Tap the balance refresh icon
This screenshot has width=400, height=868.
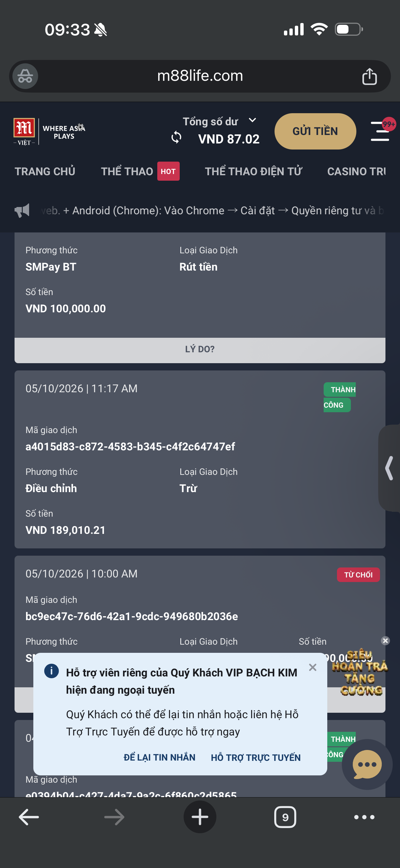[x=176, y=137]
